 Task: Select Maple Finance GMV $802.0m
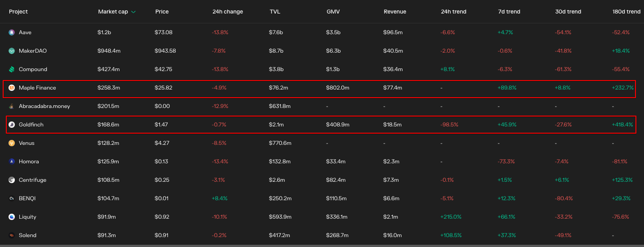point(338,88)
